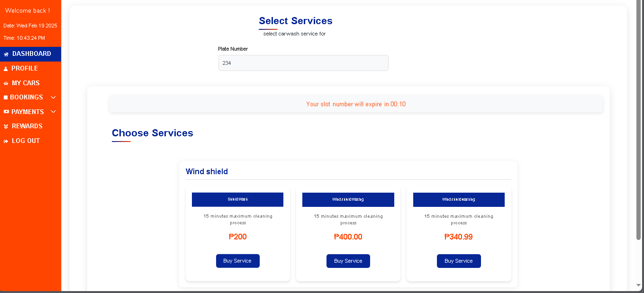Navigate to MY CARS in the sidebar
The width and height of the screenshot is (644, 293).
click(25, 83)
